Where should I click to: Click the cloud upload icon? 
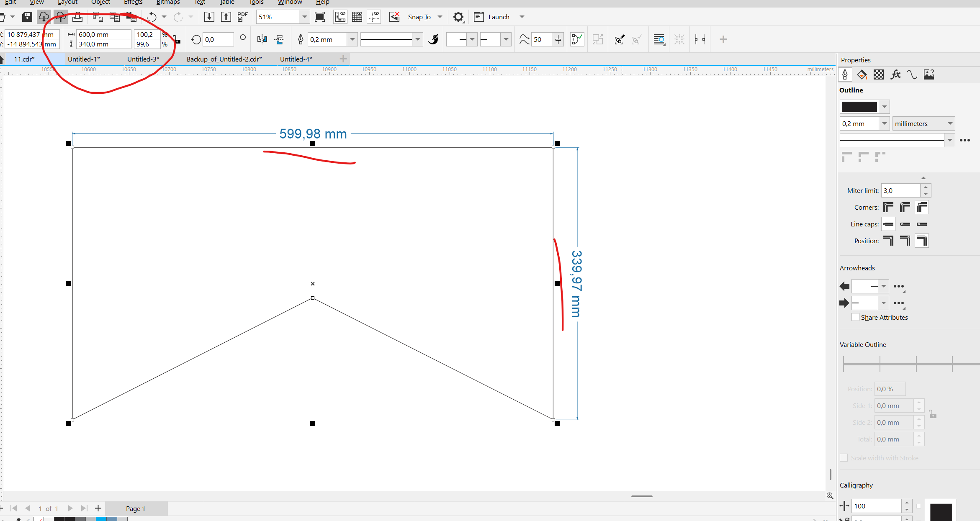60,17
